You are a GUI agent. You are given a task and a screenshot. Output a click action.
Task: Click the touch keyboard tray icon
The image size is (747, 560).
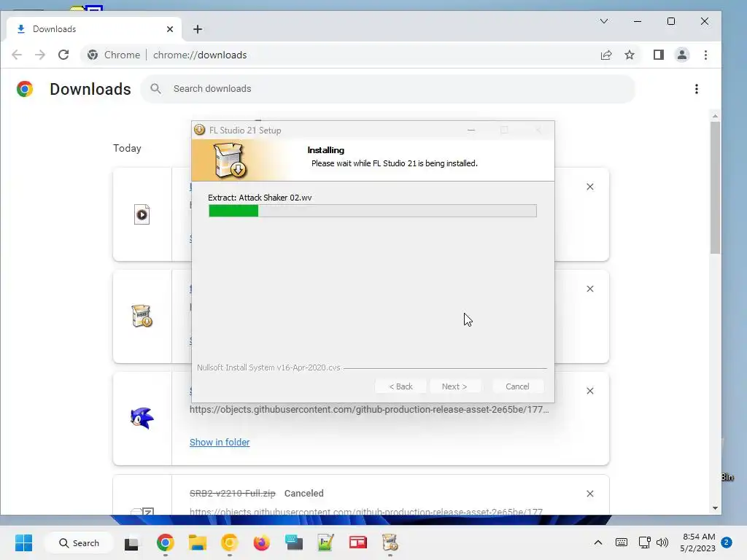[622, 542]
